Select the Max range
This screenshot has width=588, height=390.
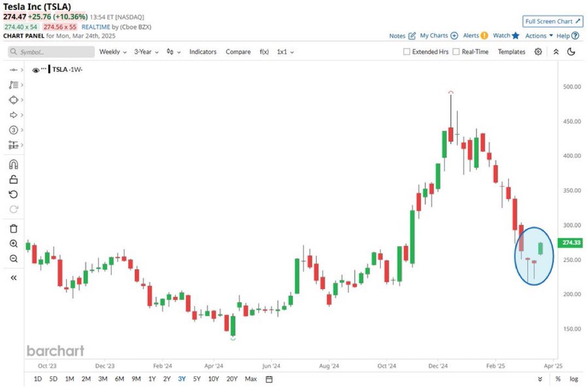251,379
